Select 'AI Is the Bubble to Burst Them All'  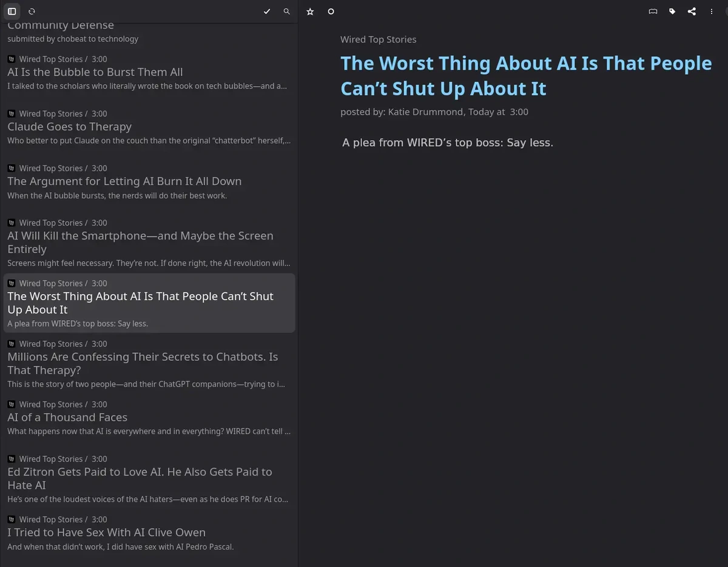pyautogui.click(x=95, y=72)
